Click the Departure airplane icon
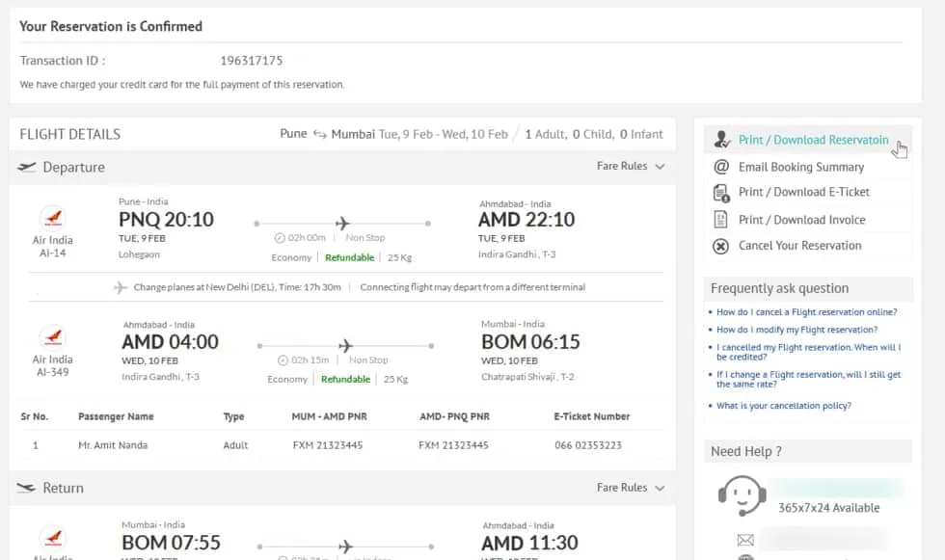 click(x=27, y=167)
